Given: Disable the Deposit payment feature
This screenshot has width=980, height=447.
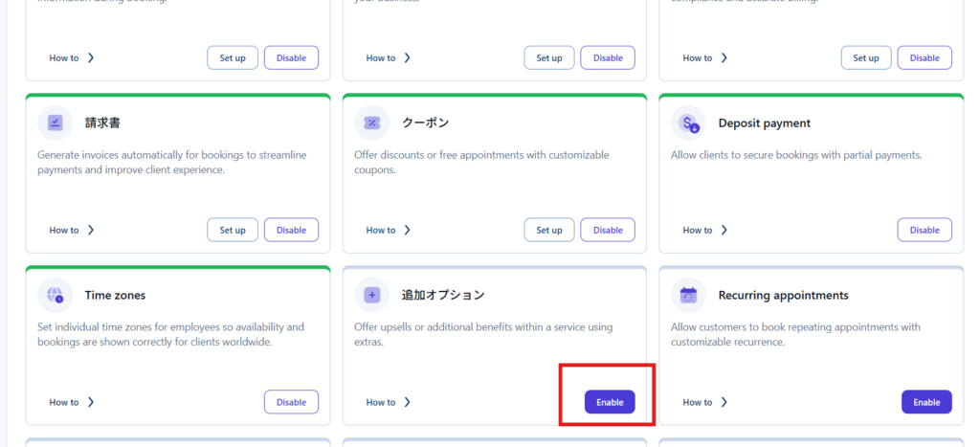Looking at the screenshot, I should pos(924,230).
